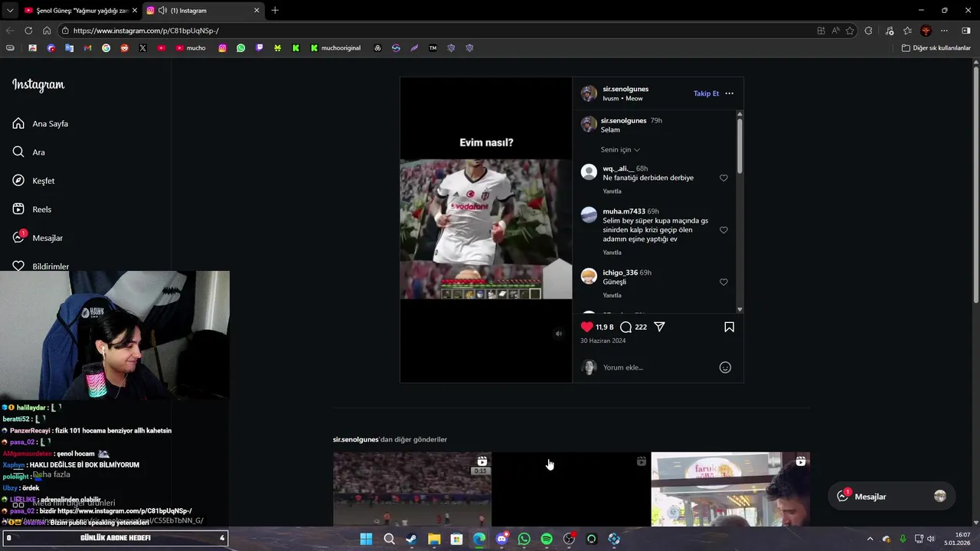Click the 'Takip Et' follow button

tap(706, 93)
